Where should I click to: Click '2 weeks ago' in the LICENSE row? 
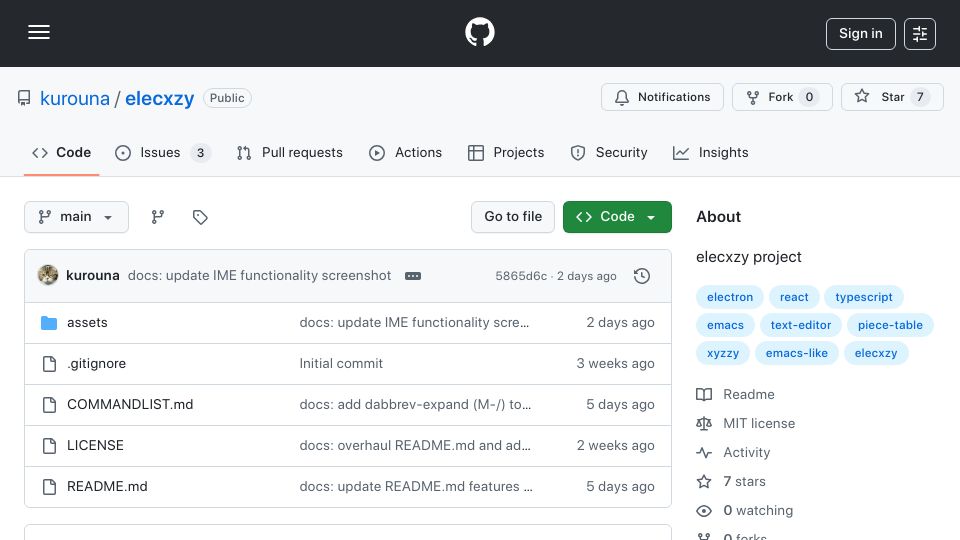point(615,446)
